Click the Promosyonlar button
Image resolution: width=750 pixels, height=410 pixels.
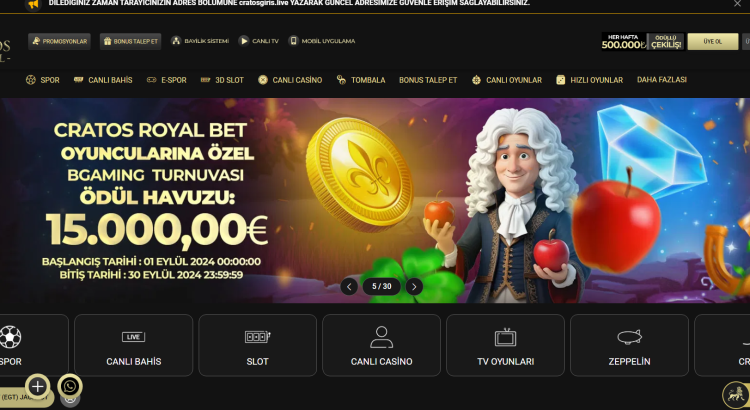click(x=59, y=41)
